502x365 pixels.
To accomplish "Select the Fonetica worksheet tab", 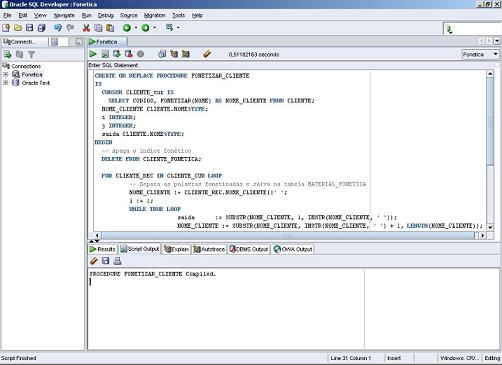I will (x=107, y=42).
